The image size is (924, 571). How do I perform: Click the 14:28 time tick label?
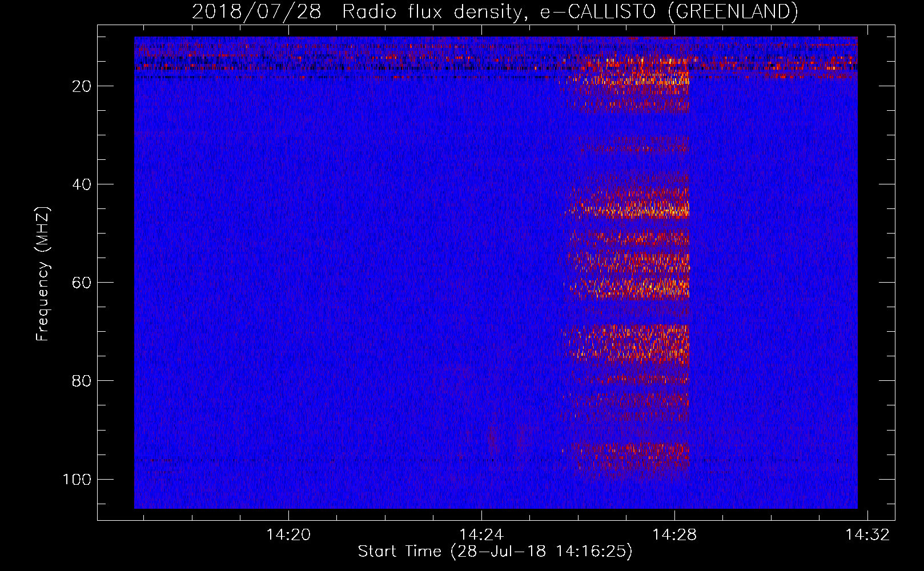(x=674, y=535)
